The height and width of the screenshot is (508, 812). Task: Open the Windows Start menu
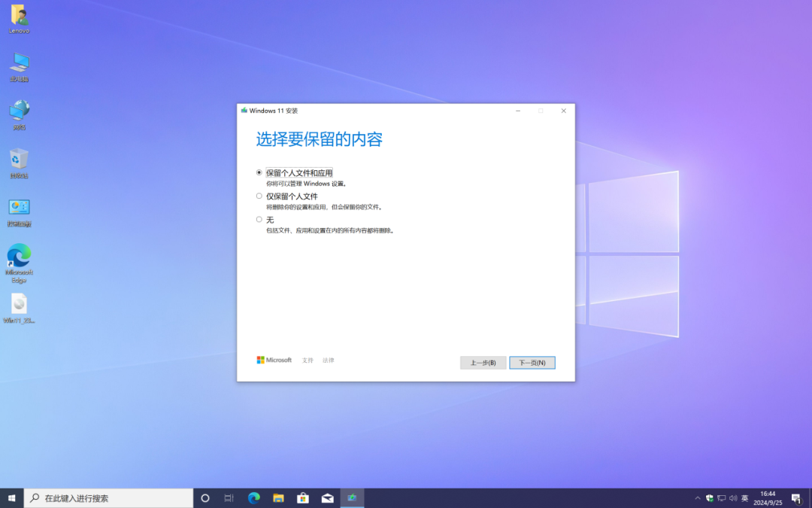click(11, 498)
